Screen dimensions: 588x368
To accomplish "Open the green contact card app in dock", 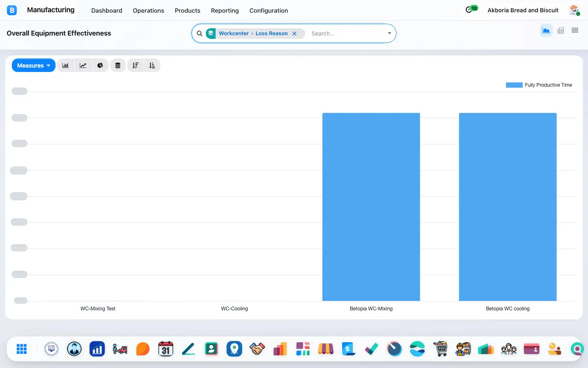I will [x=212, y=349].
